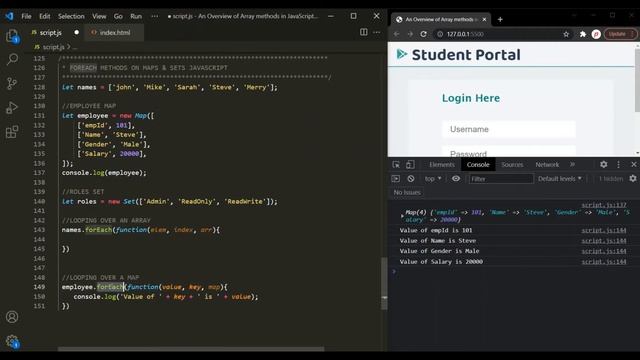Open overflow menu in VS Code menu bar
This screenshot has width=640, height=360.
[x=154, y=16]
